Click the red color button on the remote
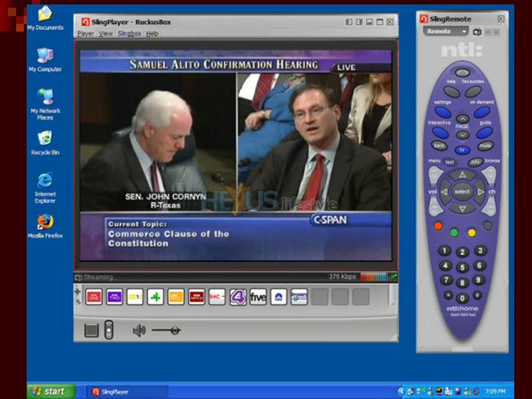Image resolution: width=532 pixels, height=399 pixels. tap(438, 226)
